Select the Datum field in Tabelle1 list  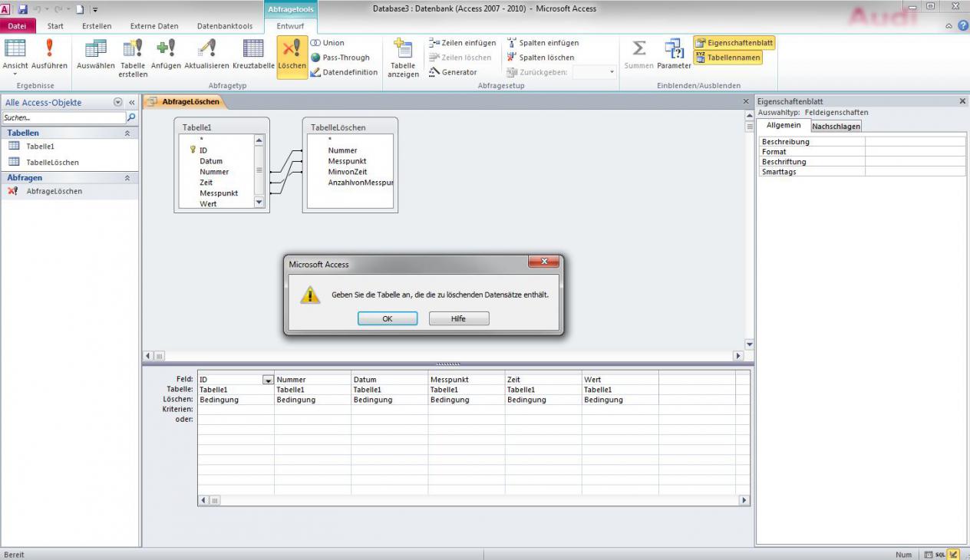click(211, 161)
